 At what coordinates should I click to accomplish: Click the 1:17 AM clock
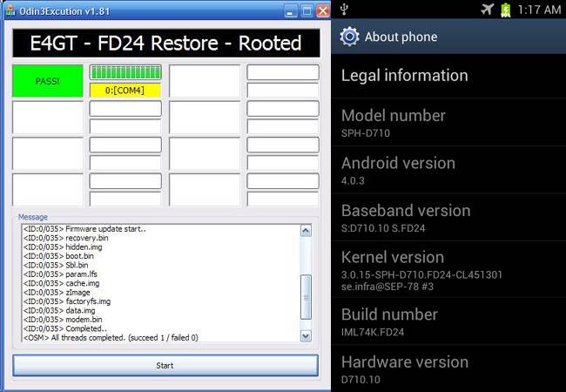pyautogui.click(x=539, y=10)
